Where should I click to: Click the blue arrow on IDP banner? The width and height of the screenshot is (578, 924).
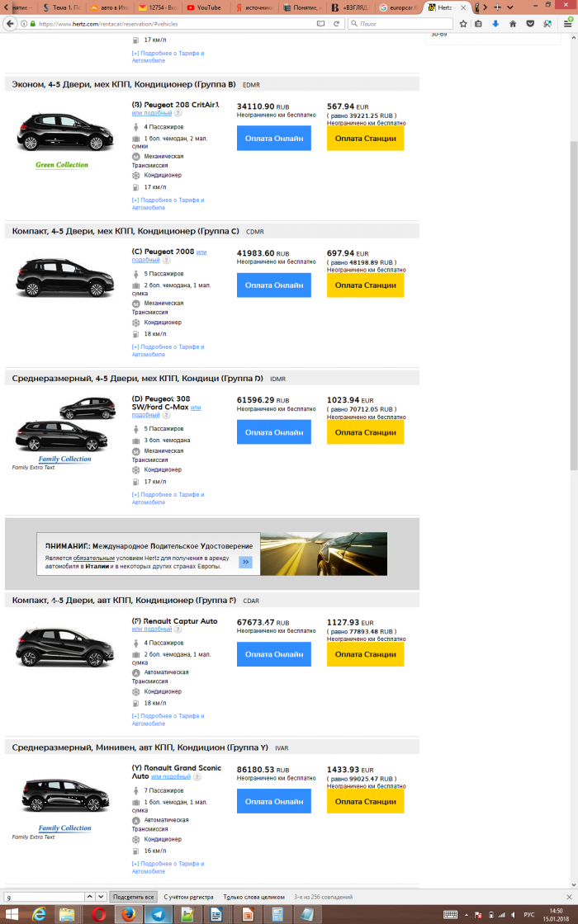(245, 562)
